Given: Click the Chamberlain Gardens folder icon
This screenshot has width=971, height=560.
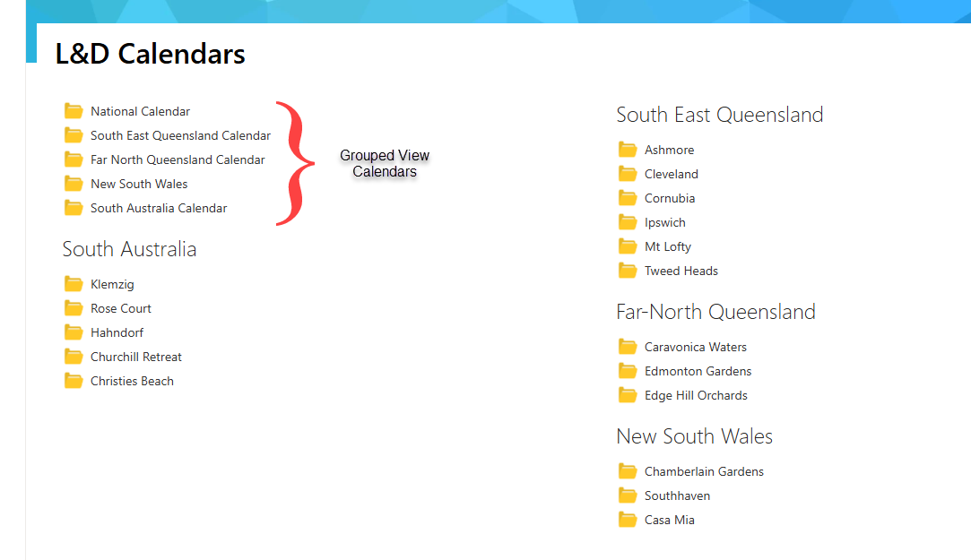Looking at the screenshot, I should (628, 471).
